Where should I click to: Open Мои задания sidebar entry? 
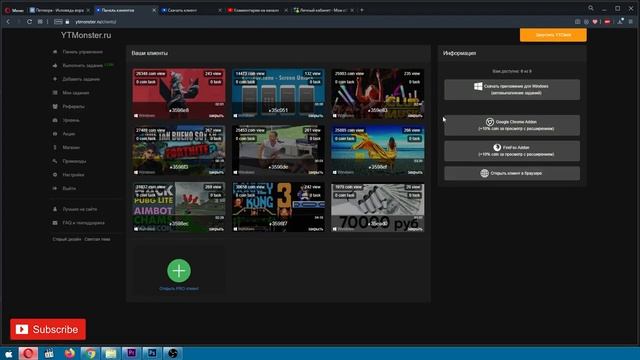76,93
